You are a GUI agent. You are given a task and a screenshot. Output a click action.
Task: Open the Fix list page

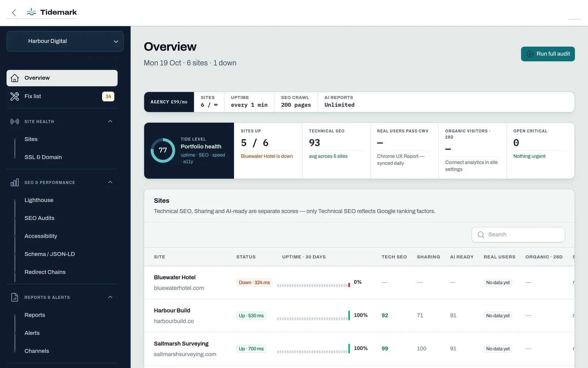pos(62,96)
